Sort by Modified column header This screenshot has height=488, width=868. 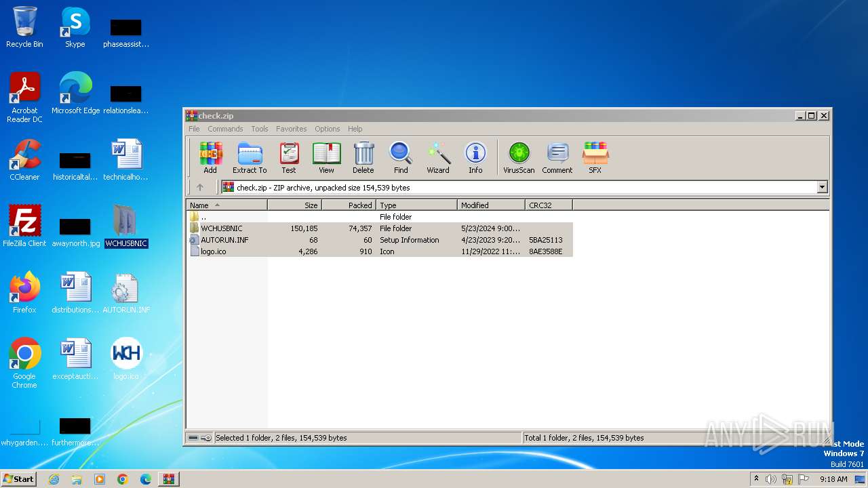[x=491, y=205]
